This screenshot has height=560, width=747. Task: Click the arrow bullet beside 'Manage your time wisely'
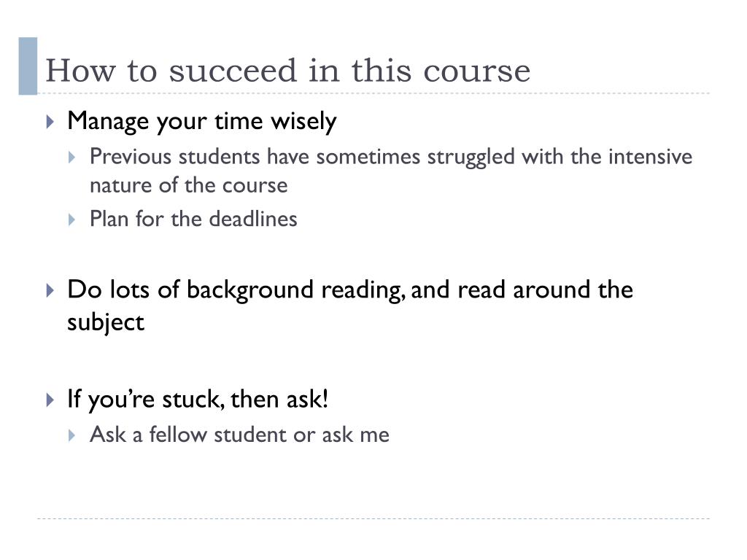(x=50, y=122)
